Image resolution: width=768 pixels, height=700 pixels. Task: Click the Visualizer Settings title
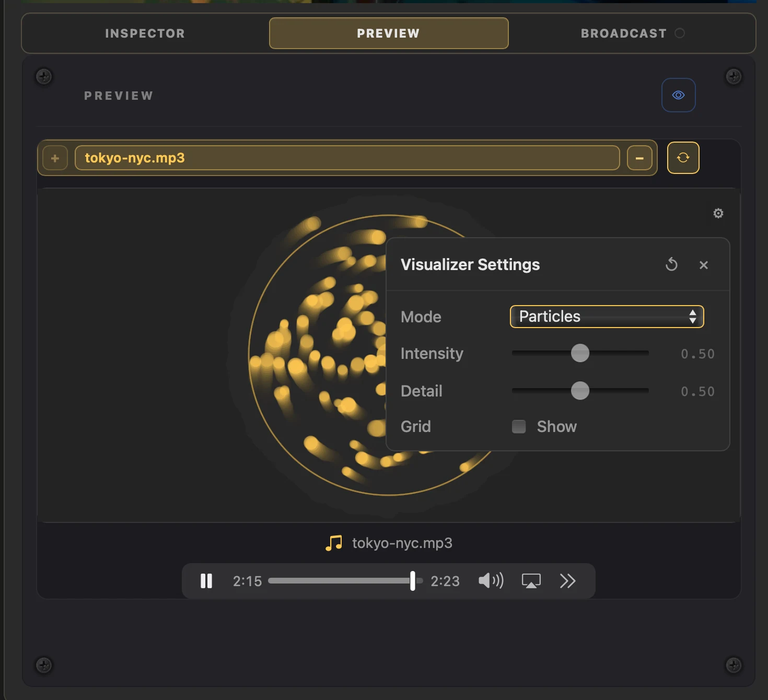point(470,265)
